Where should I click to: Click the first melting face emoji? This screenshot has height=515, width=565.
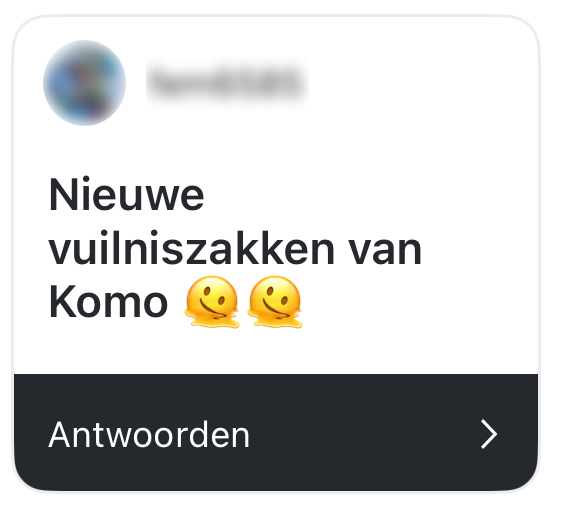pos(212,302)
